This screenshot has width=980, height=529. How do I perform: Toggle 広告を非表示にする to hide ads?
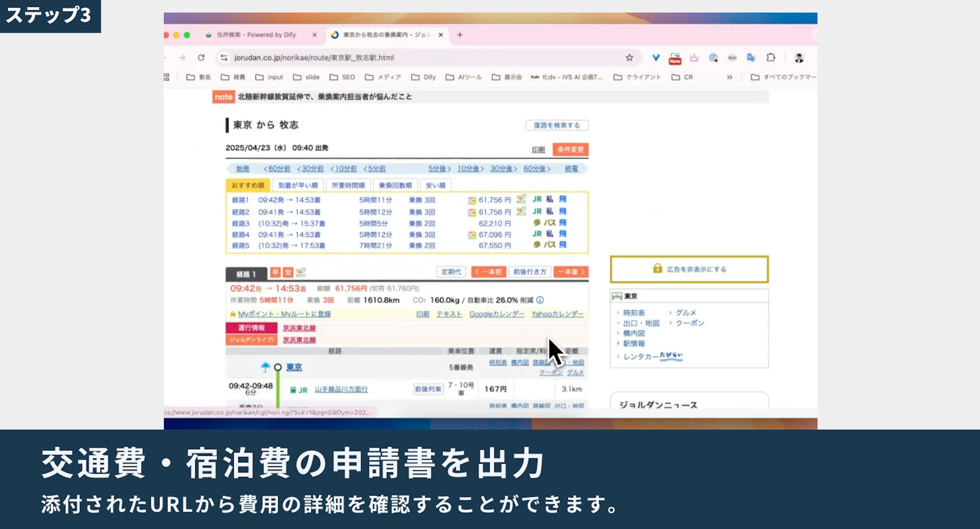(689, 269)
